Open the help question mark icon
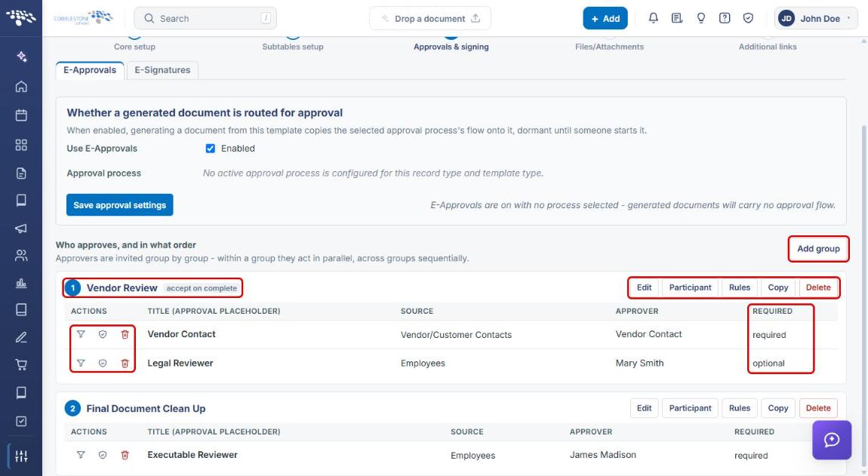 [x=724, y=18]
